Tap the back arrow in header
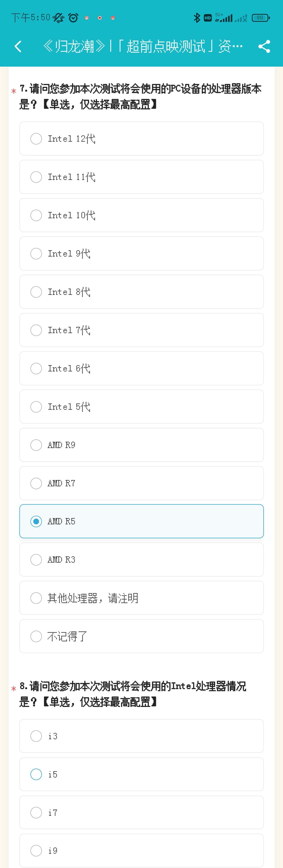Viewport: 283px width, 868px height. click(x=18, y=46)
